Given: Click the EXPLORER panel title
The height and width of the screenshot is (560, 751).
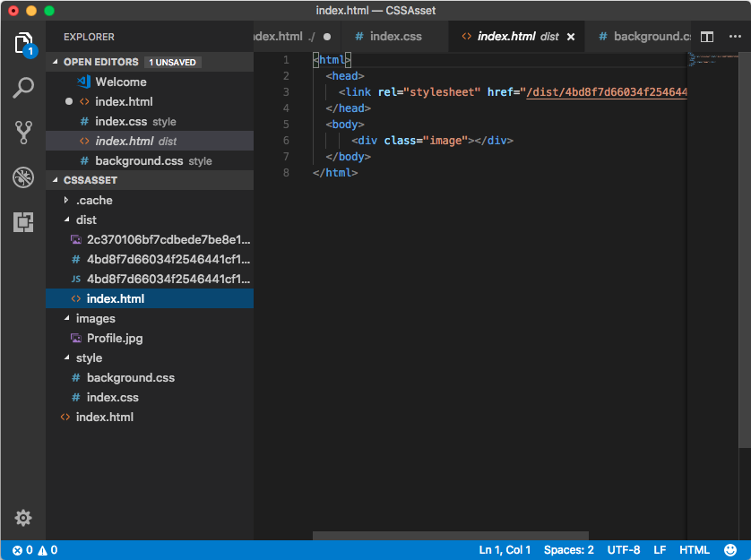Looking at the screenshot, I should [89, 37].
